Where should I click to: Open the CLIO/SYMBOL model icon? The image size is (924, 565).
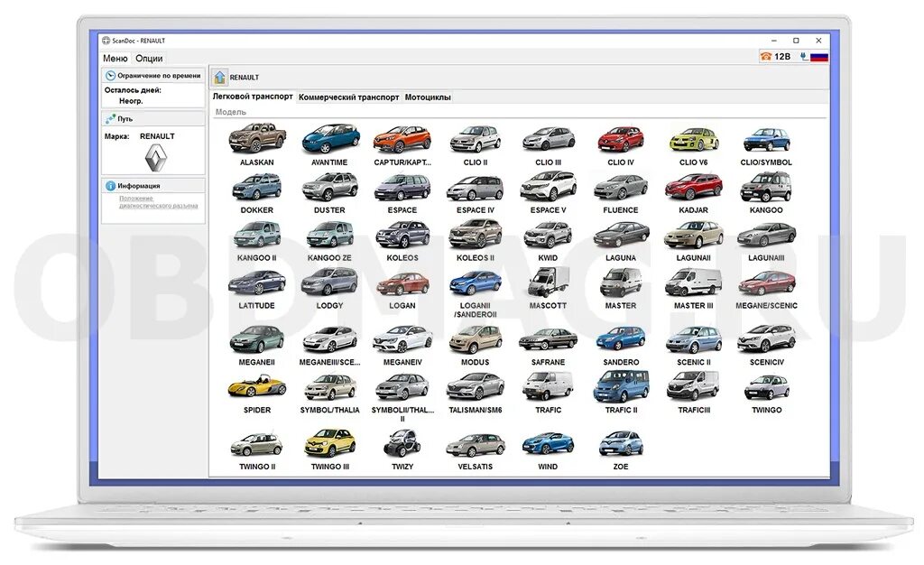click(x=766, y=139)
